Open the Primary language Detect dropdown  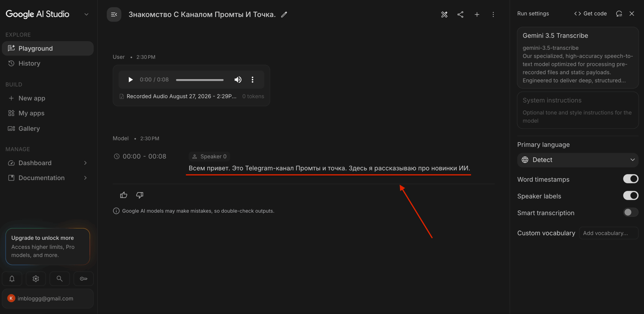coord(578,160)
